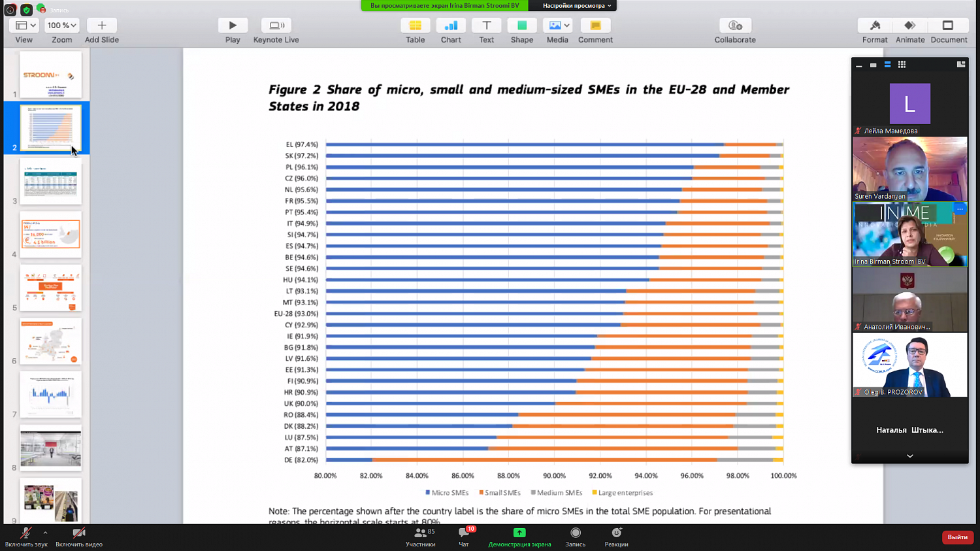Viewport: 980px width, 551px height.
Task: Click the red Выйти leave button
Action: [x=957, y=537]
